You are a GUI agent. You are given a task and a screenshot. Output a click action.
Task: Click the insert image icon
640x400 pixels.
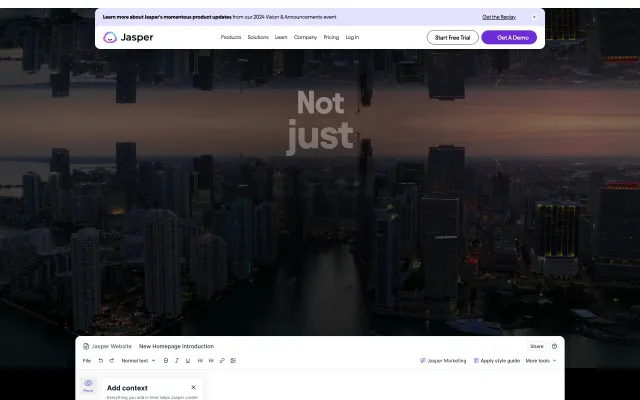[x=233, y=361]
